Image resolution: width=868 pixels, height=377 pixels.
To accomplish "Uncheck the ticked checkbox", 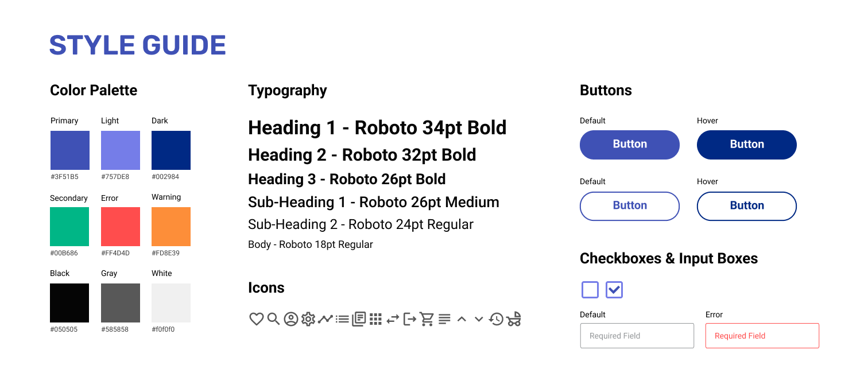I will click(x=614, y=290).
